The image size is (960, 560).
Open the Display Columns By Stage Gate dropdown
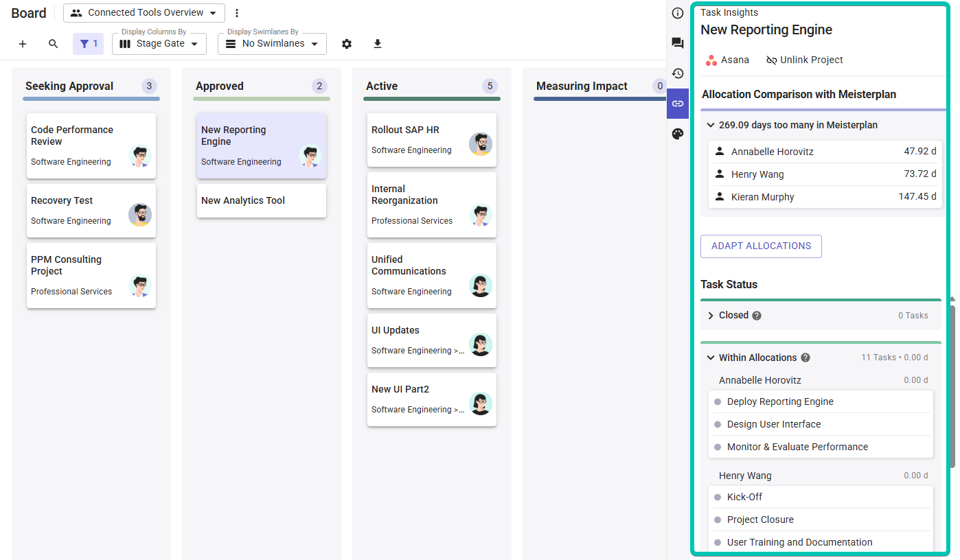click(x=159, y=43)
